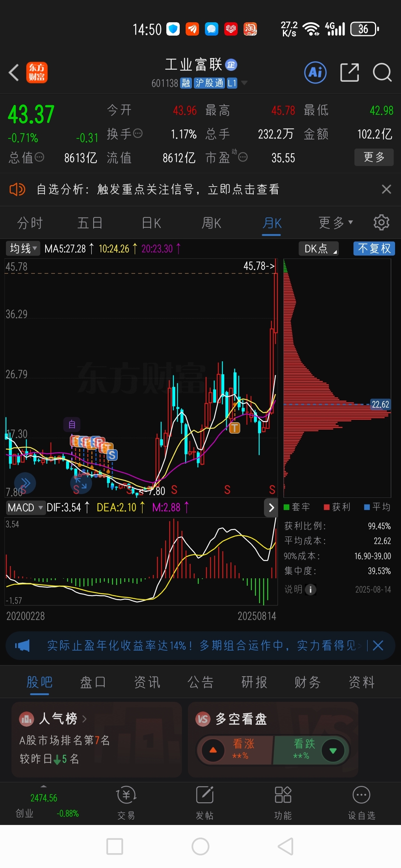The height and width of the screenshot is (868, 401).
Task: Toggle 不复权 adjustment mode
Action: point(374,248)
